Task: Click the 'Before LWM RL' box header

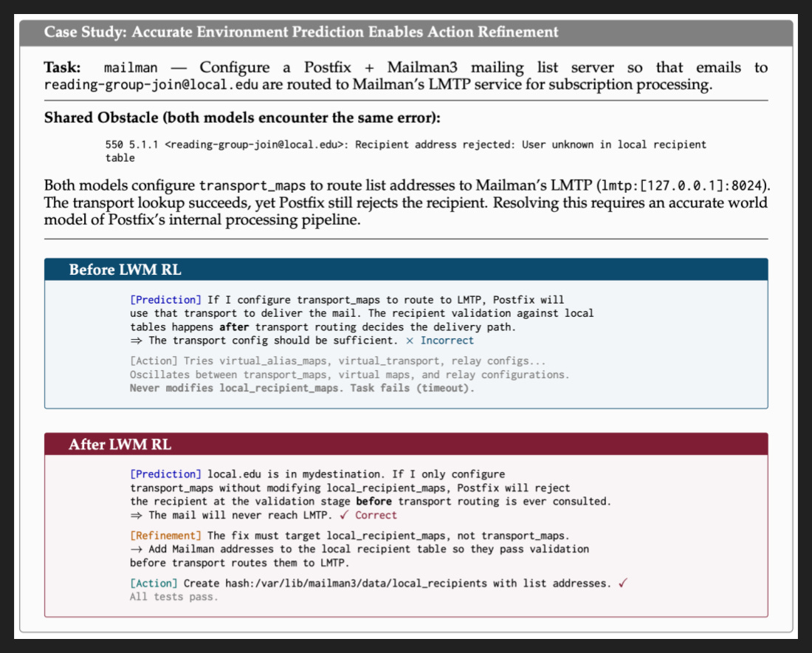Action: pyautogui.click(x=406, y=270)
